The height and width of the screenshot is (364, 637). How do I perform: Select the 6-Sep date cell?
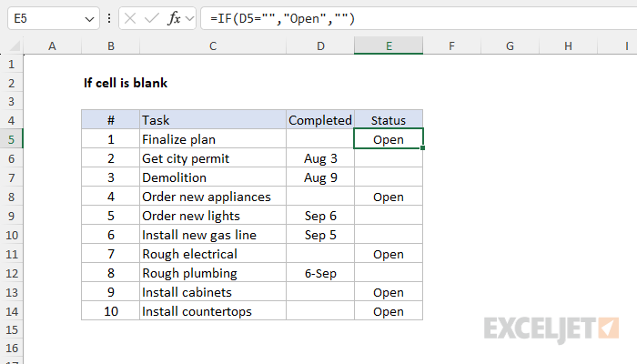pos(320,273)
